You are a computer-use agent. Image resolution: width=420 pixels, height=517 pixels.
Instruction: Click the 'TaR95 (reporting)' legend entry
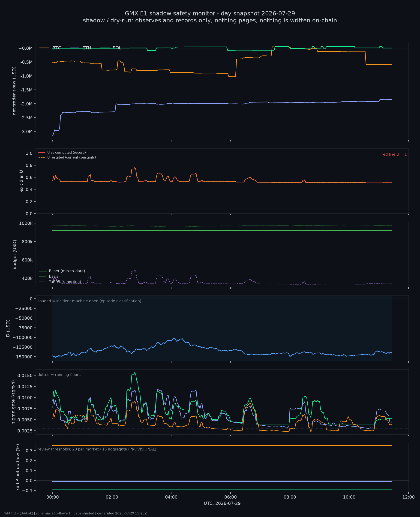point(60,282)
